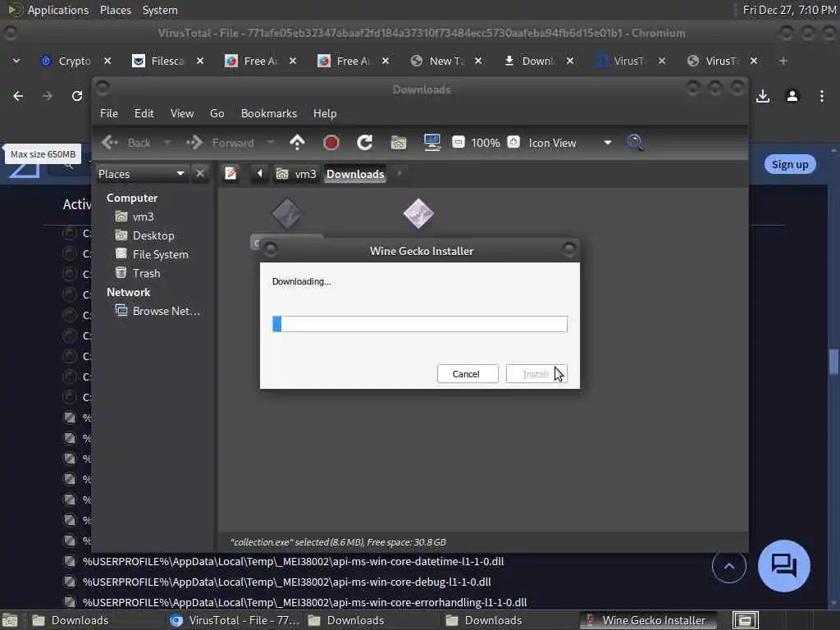
Task: Open the VirusTotal chat bubble icon
Action: [783, 566]
